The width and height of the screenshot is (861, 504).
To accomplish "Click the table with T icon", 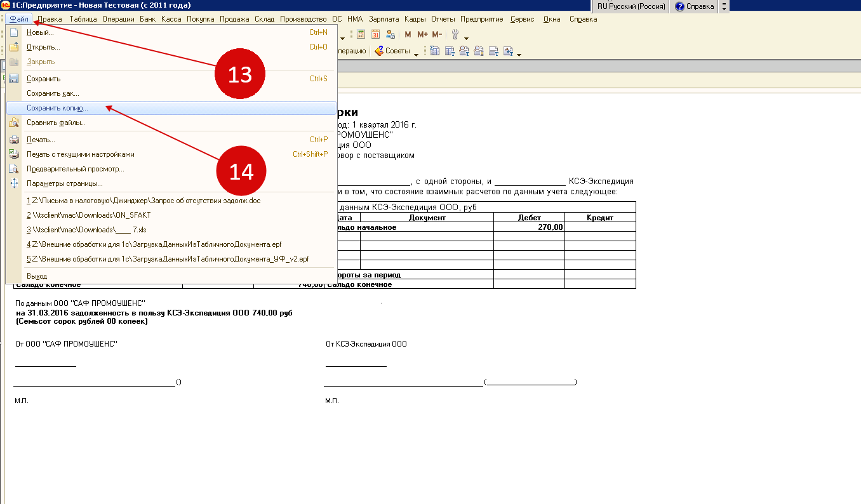I will (450, 51).
